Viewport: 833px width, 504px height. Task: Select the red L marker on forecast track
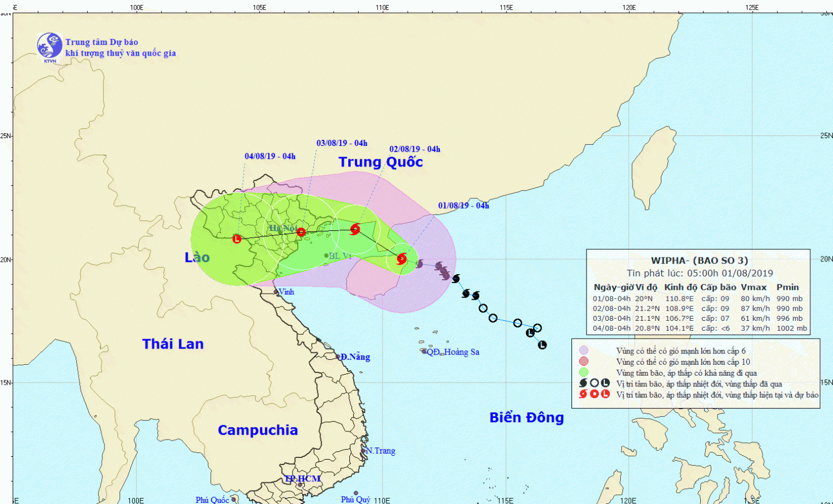[x=237, y=239]
